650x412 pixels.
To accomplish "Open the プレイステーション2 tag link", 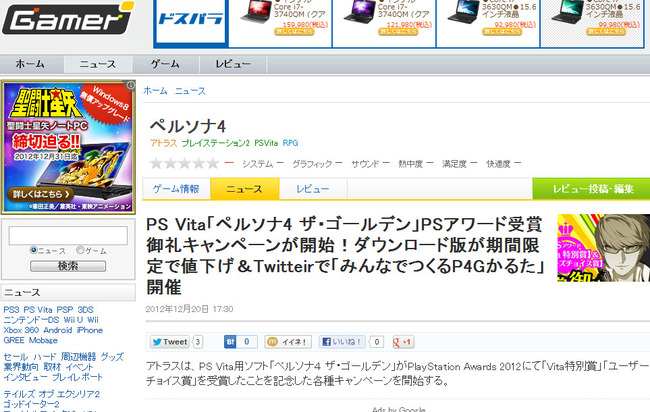I will click(x=216, y=143).
